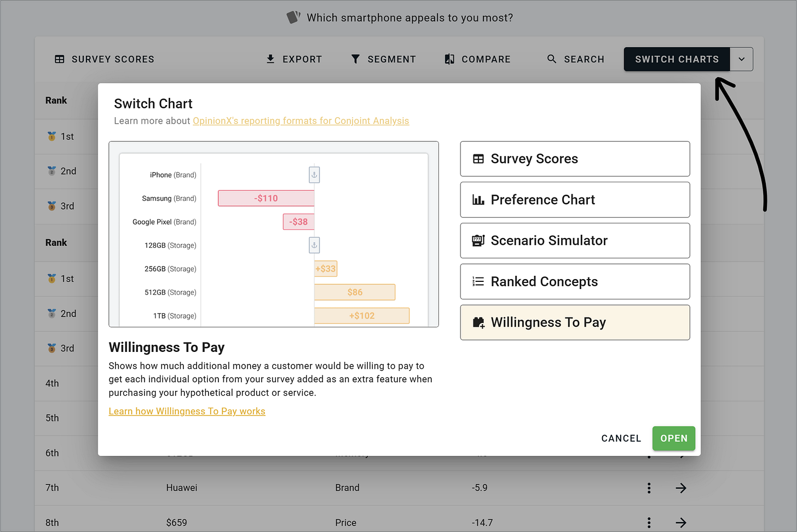This screenshot has height=532, width=797.
Task: Click the Samsung -$110 bar in preview
Action: tap(266, 198)
